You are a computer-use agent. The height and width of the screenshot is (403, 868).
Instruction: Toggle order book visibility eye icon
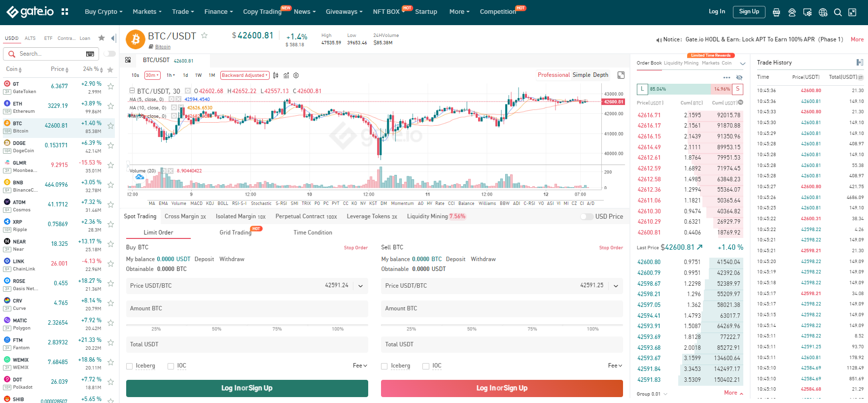tap(739, 77)
